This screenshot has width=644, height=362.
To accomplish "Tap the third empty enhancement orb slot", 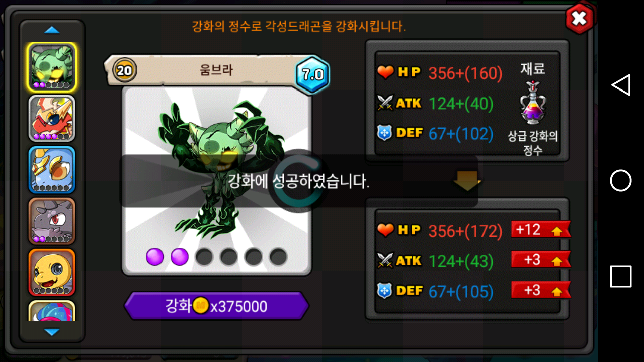I will (204, 257).
